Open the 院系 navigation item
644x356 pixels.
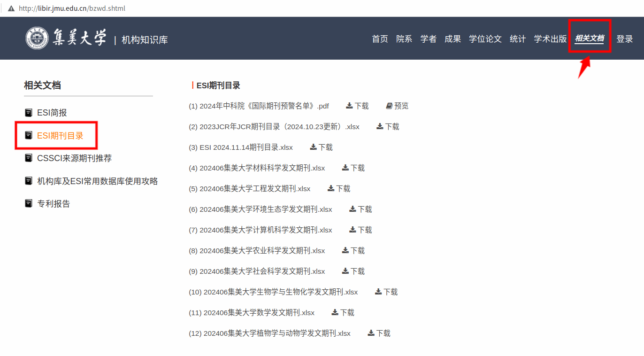click(404, 39)
